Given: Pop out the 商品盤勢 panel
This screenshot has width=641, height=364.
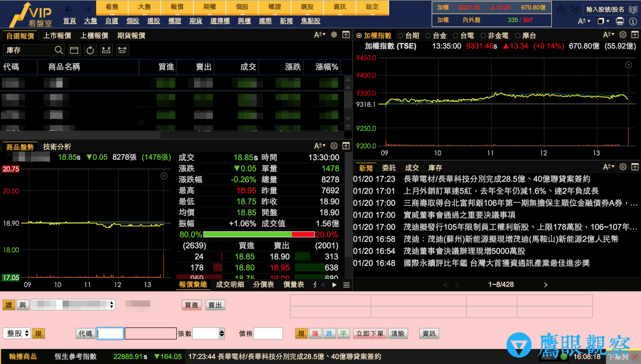Looking at the screenshot, I should [346, 146].
